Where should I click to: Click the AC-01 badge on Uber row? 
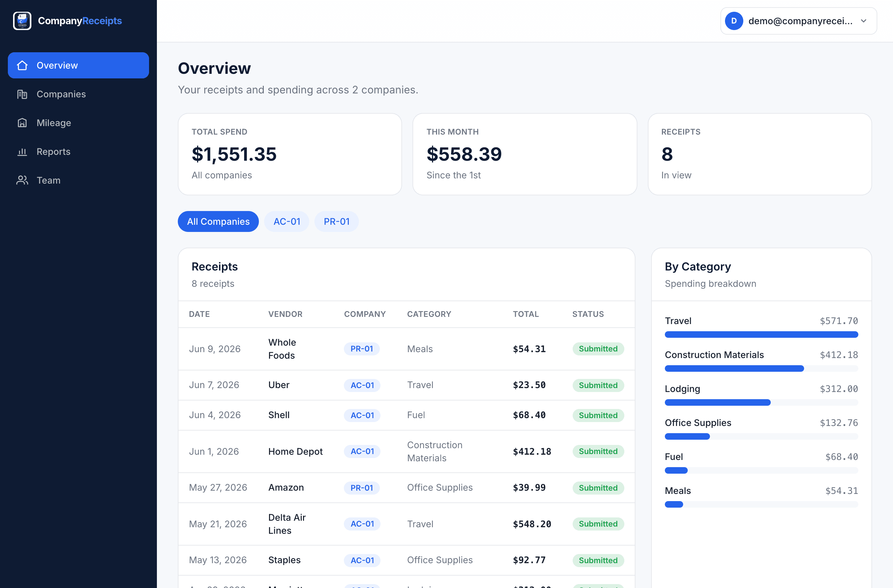[x=362, y=385]
